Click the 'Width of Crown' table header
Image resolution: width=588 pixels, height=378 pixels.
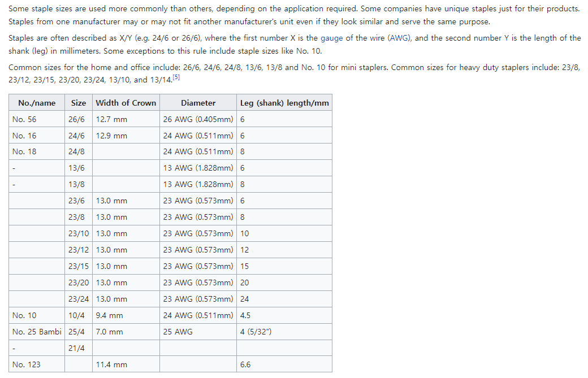click(x=126, y=103)
